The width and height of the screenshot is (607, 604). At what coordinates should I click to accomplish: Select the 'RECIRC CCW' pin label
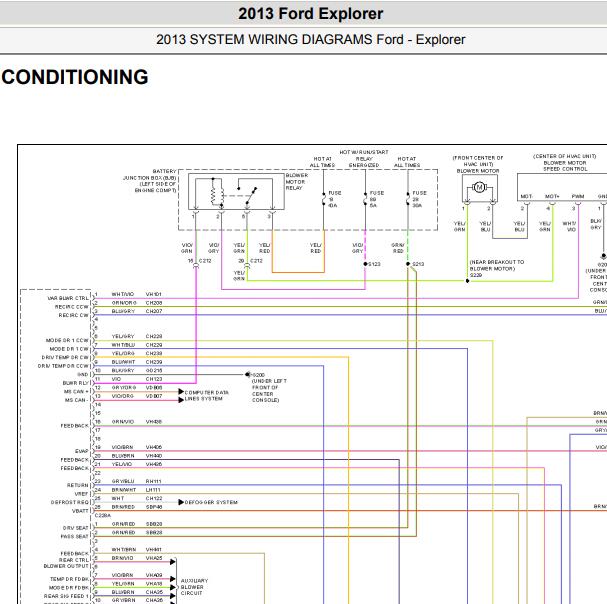point(72,307)
